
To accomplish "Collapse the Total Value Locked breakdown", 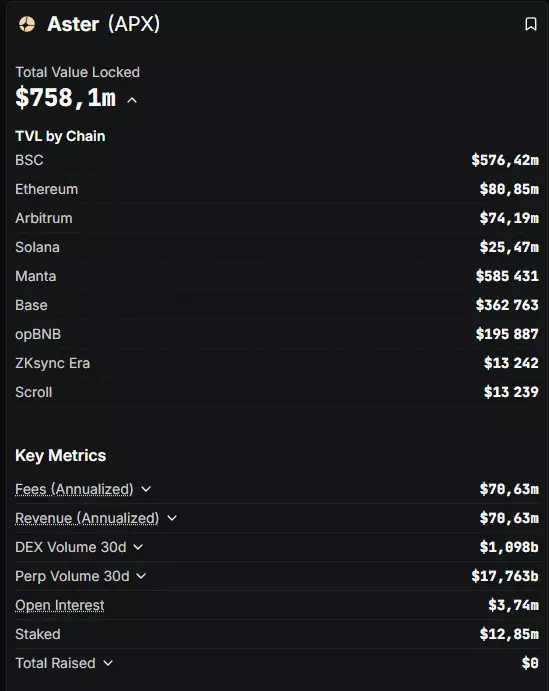I will (132, 100).
